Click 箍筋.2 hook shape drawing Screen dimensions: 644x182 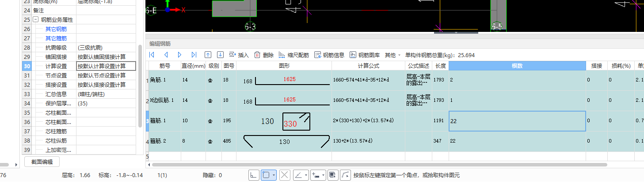tap(286, 141)
